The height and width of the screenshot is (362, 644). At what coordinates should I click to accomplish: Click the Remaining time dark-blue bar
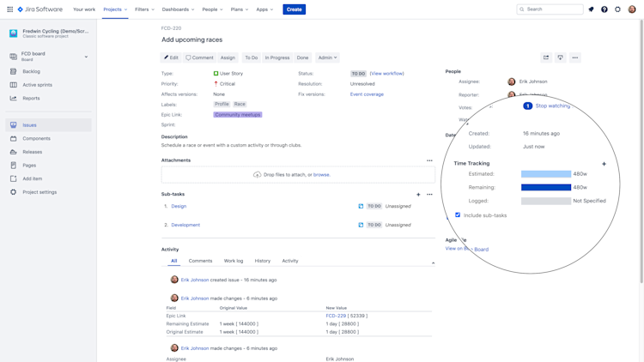click(546, 188)
